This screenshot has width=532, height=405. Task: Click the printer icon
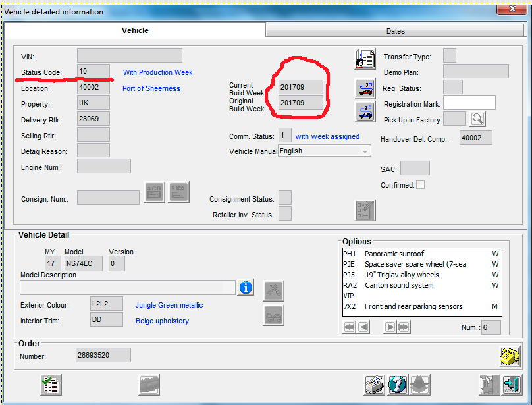tap(374, 385)
